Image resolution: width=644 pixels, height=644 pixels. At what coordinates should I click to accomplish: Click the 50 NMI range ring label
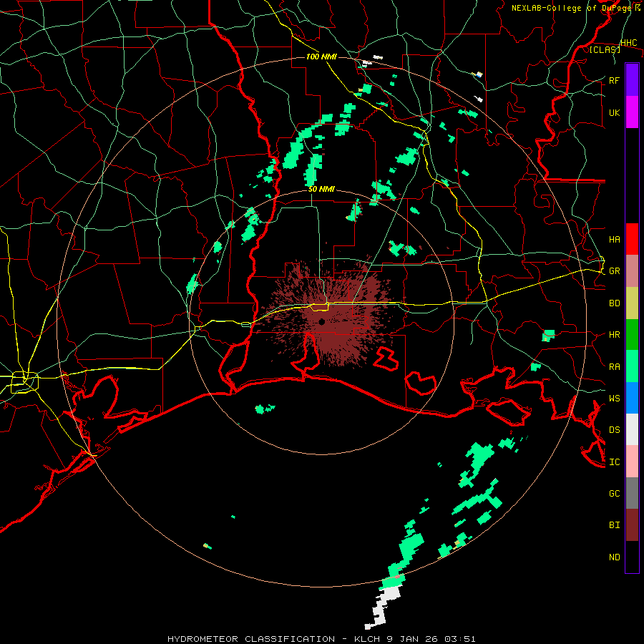pos(321,189)
